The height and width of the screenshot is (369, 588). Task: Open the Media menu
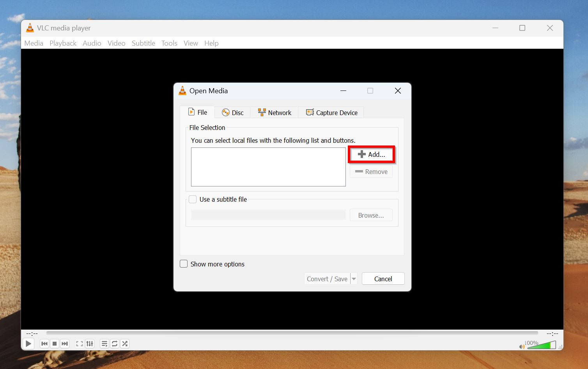(x=34, y=43)
